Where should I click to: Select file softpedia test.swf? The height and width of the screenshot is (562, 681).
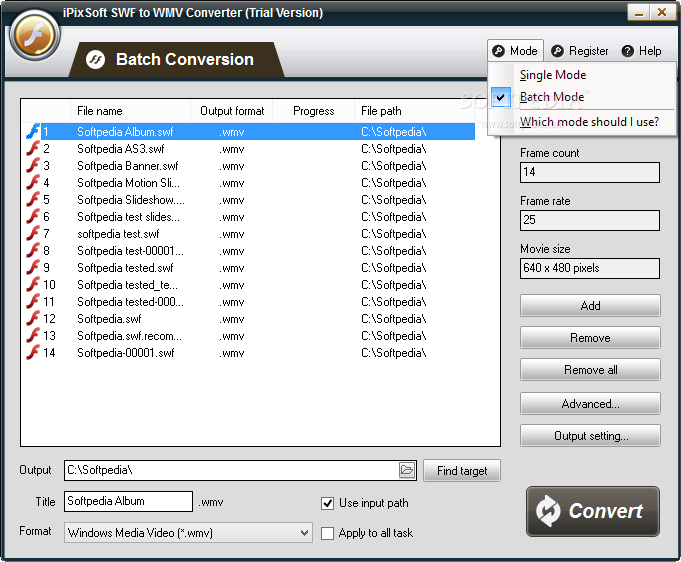118,234
